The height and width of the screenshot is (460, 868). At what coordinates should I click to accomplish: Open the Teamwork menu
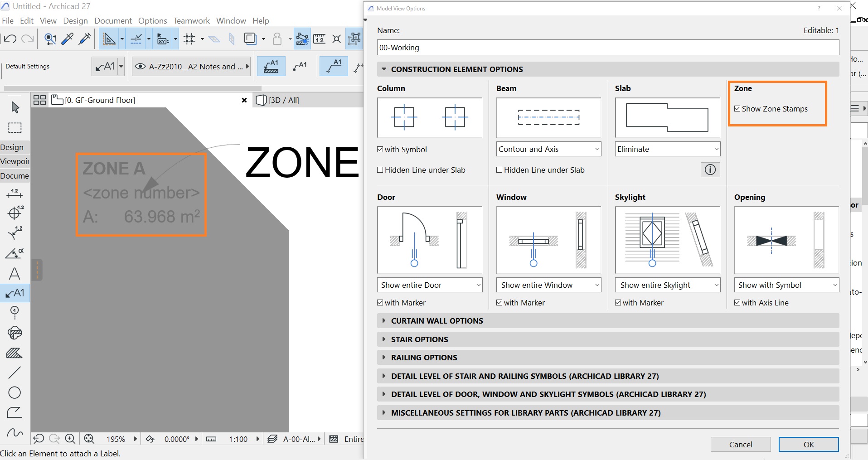191,21
